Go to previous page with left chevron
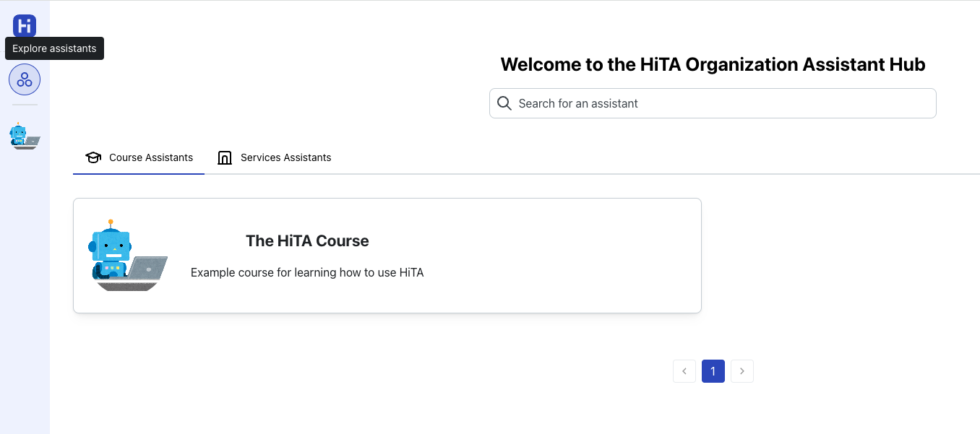This screenshot has height=434, width=980. (684, 371)
